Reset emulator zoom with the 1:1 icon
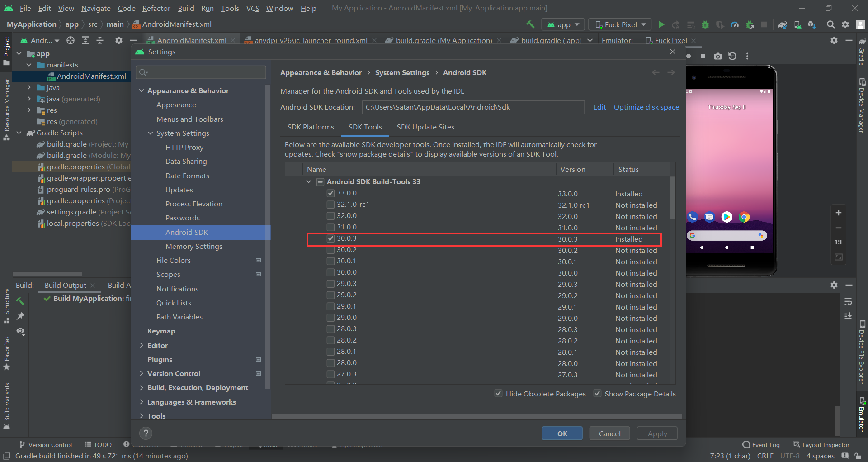The height and width of the screenshot is (462, 868). 839,242
